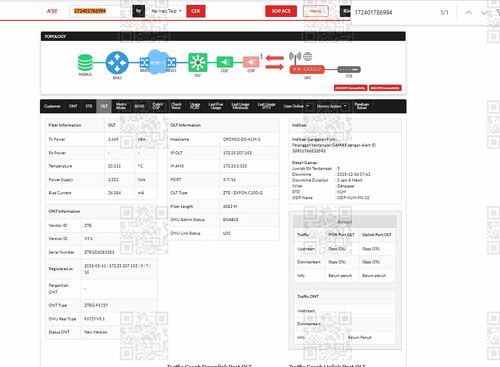Select the blue BRAS router icon

pyautogui.click(x=117, y=63)
